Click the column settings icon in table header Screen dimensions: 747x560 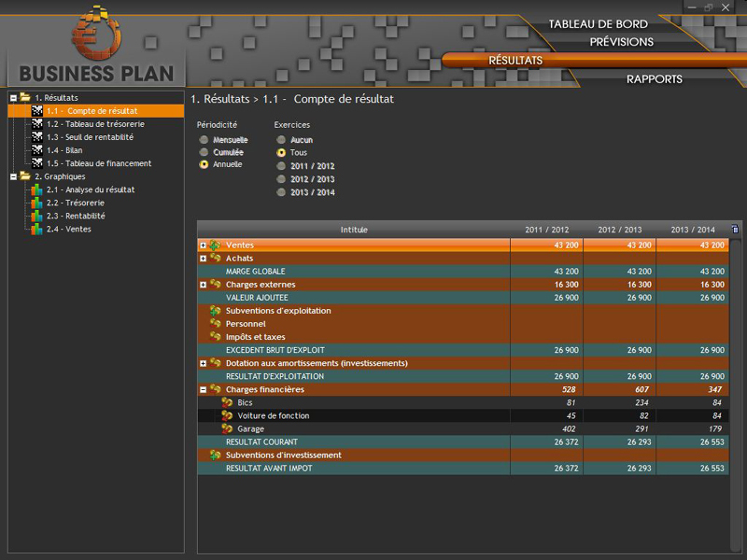click(735, 229)
